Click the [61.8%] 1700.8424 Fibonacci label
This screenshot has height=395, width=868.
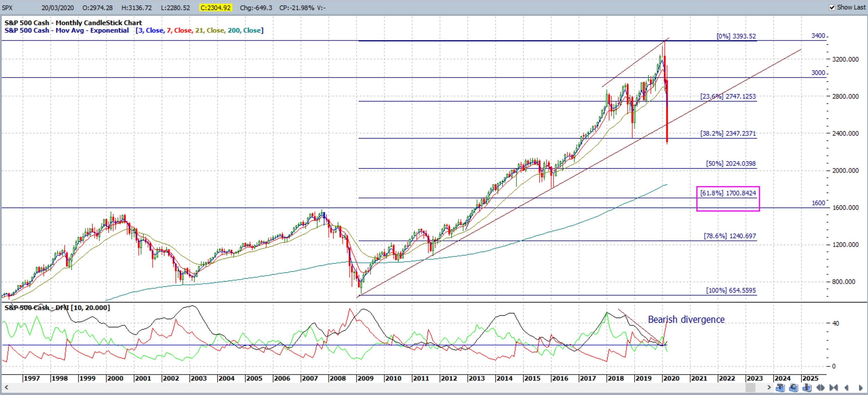[x=728, y=193]
